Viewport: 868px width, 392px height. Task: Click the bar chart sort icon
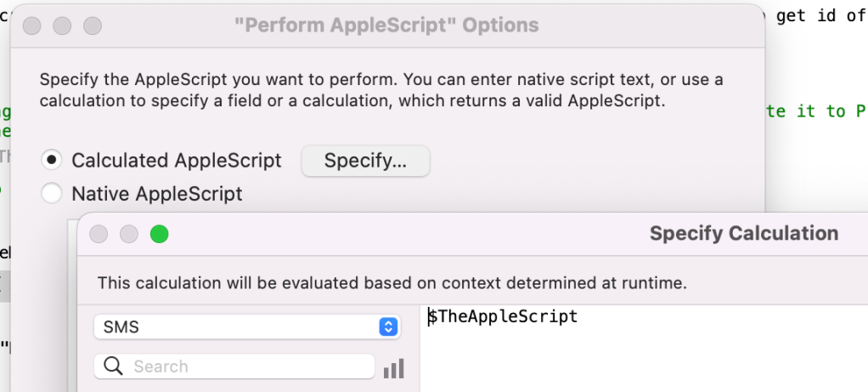click(393, 368)
